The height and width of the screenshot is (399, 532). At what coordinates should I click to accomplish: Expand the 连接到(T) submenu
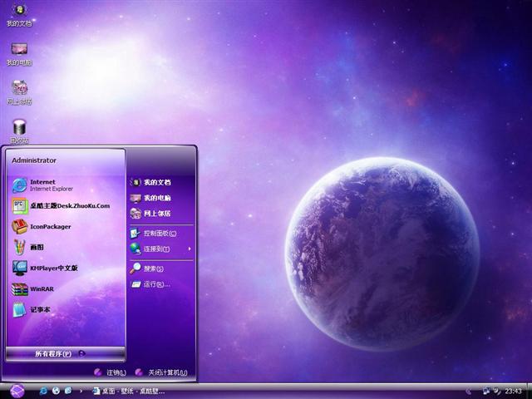tap(158, 249)
